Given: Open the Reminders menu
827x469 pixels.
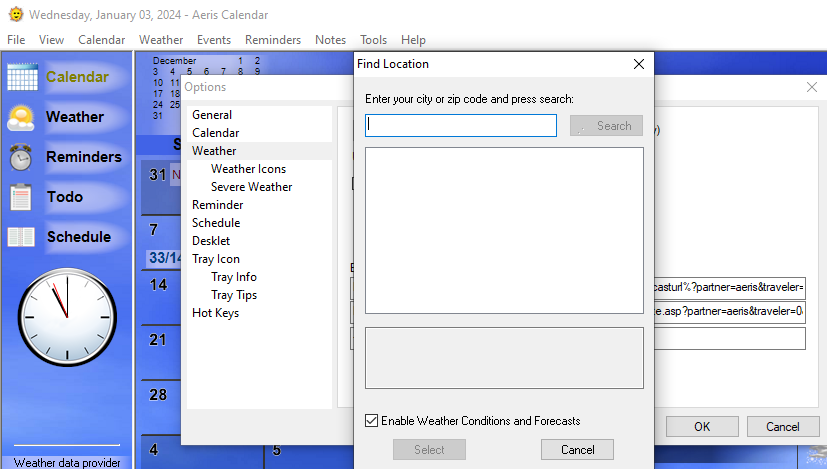Looking at the screenshot, I should (273, 40).
